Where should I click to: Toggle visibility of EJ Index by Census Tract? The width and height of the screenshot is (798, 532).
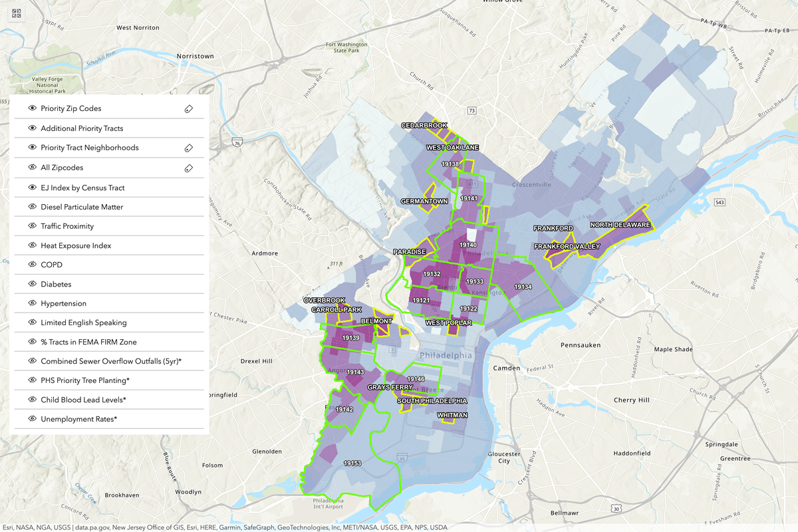click(31, 187)
